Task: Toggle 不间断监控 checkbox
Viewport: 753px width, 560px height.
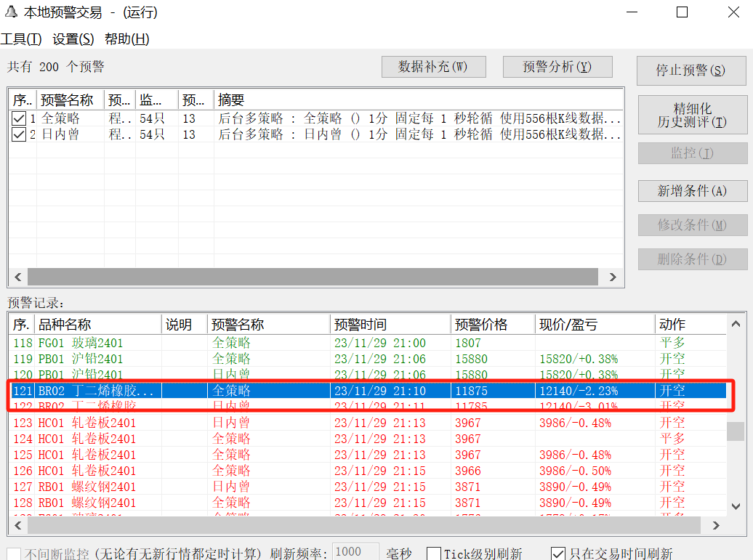Action: [14, 553]
